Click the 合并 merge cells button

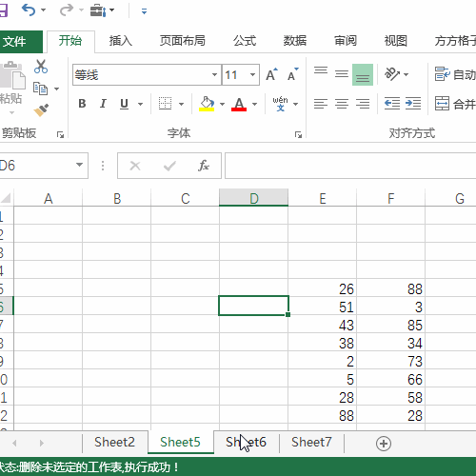[x=455, y=104]
